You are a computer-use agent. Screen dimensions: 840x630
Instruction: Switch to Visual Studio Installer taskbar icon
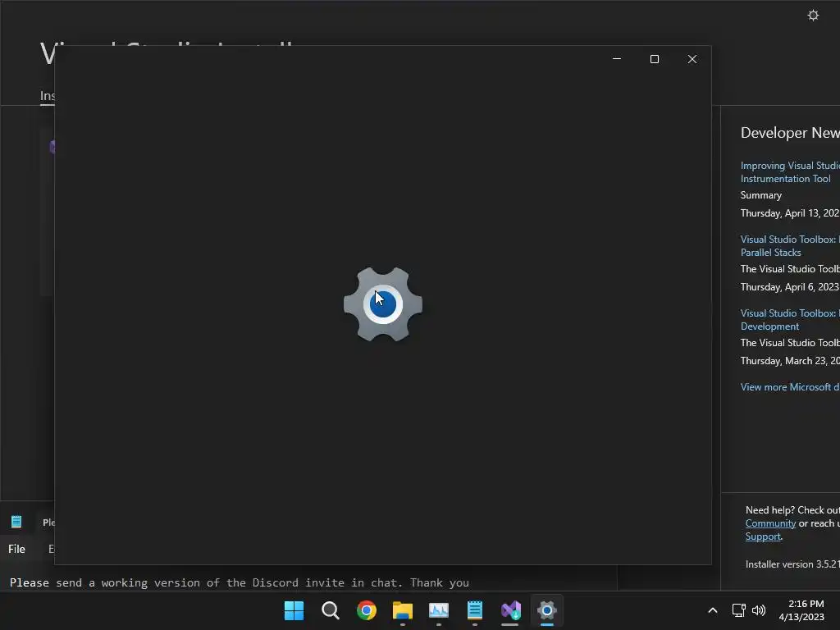[x=510, y=610]
